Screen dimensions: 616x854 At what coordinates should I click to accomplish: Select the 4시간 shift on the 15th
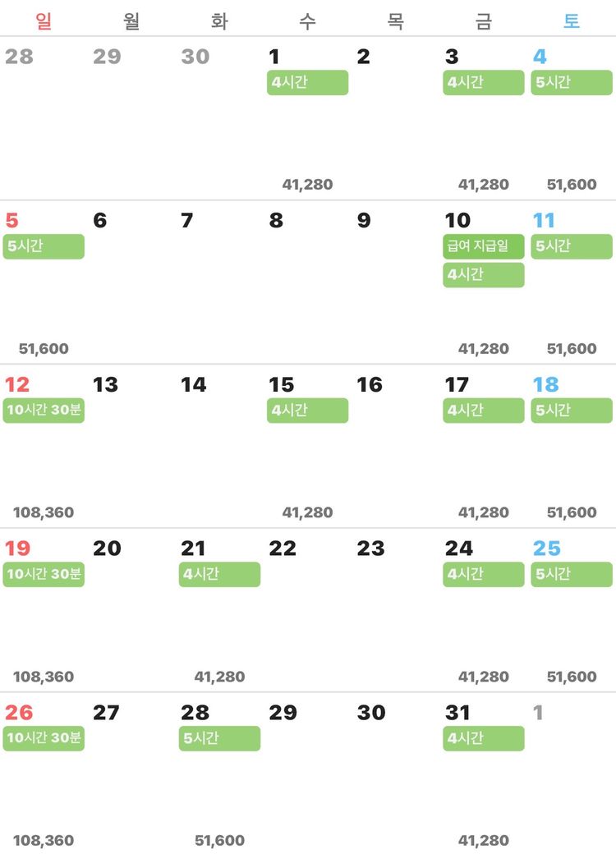point(307,410)
